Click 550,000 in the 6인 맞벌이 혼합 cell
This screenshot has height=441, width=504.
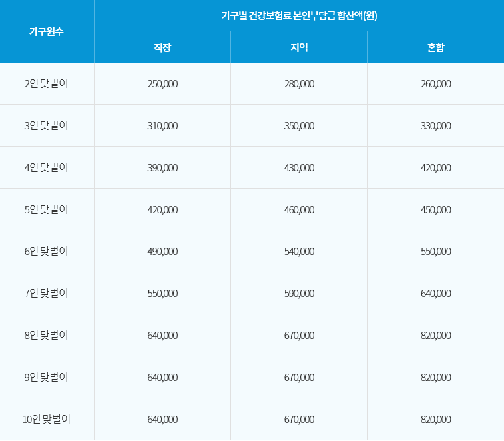click(436, 252)
